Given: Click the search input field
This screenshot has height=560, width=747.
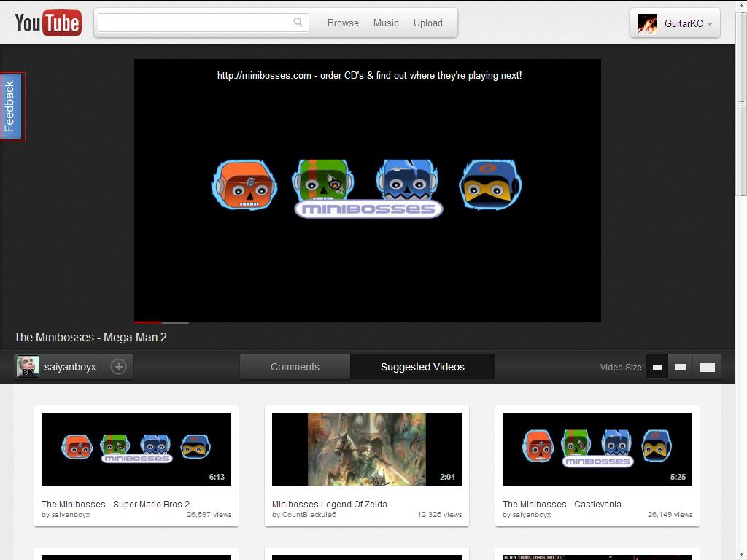Looking at the screenshot, I should [204, 23].
